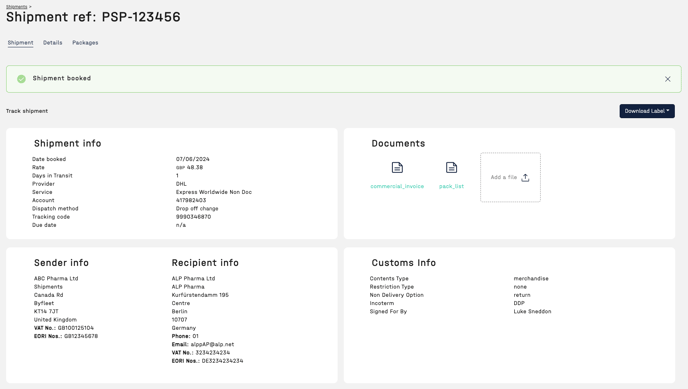Click sender postcode KT14 7JT

click(46, 311)
